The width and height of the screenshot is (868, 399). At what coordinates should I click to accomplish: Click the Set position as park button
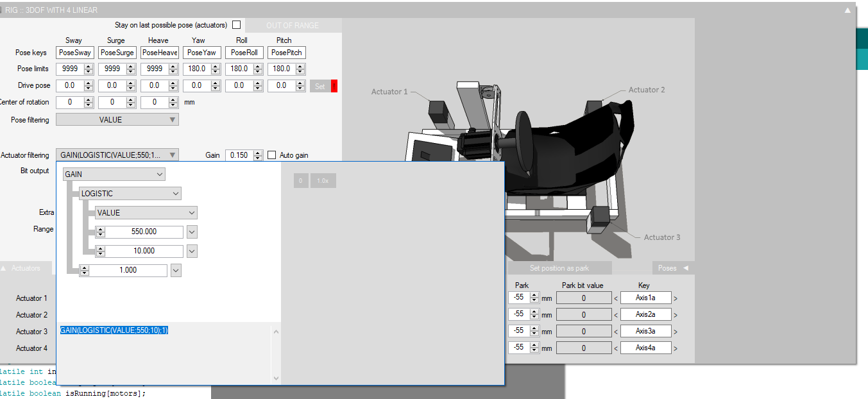tap(559, 268)
